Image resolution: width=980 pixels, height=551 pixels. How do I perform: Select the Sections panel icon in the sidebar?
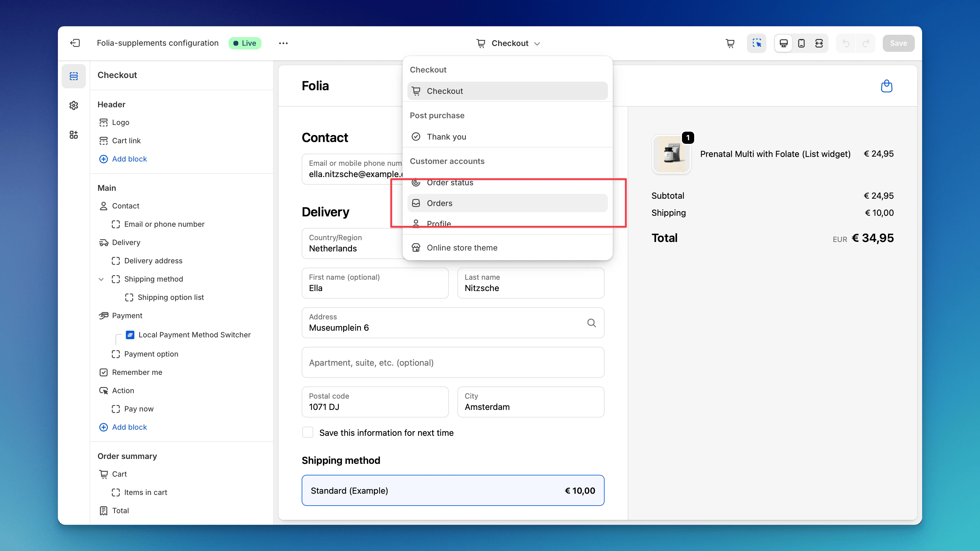click(x=73, y=76)
